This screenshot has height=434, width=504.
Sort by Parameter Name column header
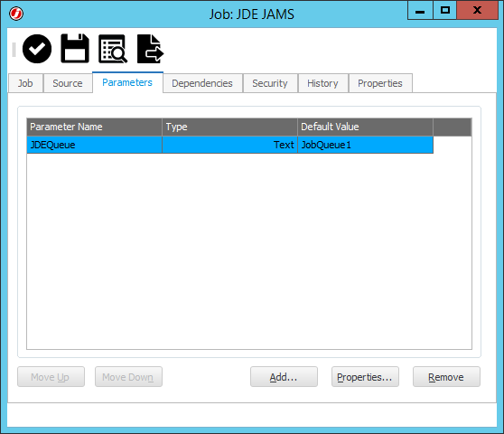coord(94,127)
